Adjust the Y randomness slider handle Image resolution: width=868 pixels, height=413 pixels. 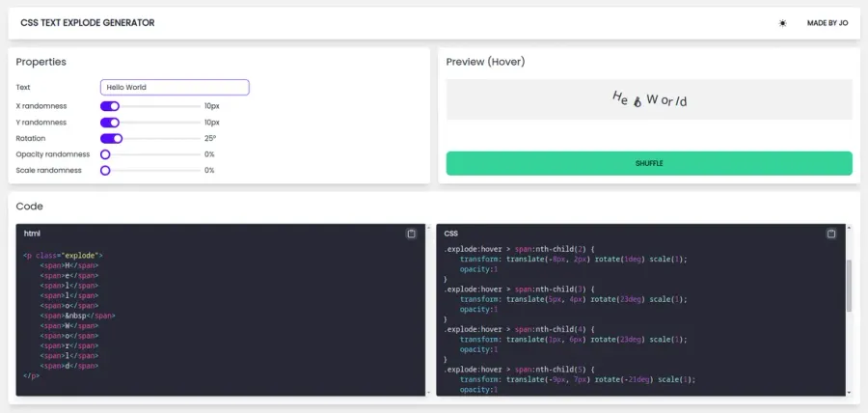(114, 123)
